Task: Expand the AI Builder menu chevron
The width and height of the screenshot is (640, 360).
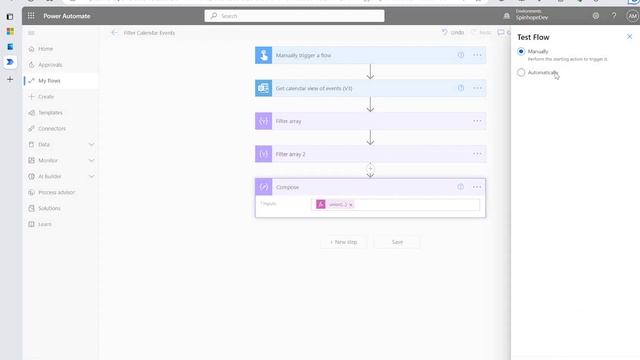Action: click(x=91, y=176)
